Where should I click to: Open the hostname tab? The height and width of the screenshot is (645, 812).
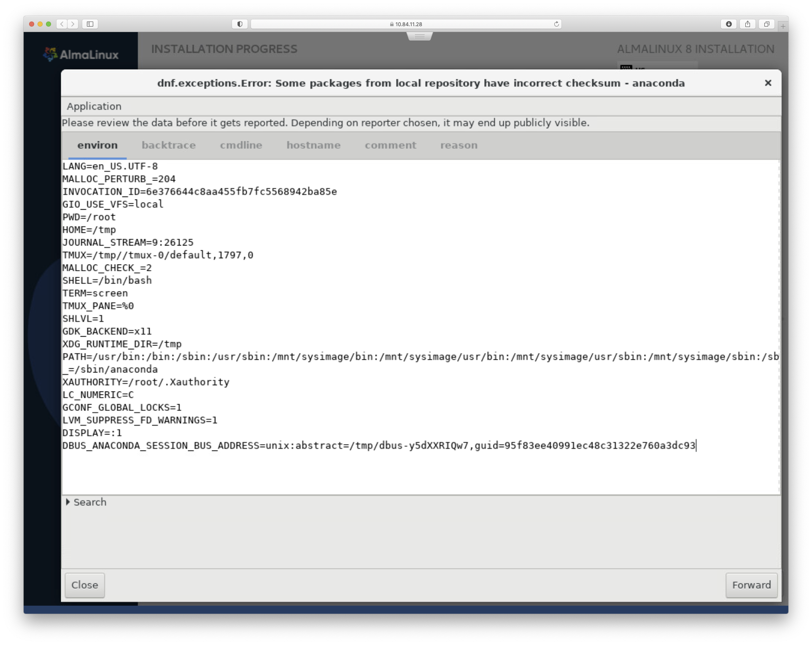point(313,145)
